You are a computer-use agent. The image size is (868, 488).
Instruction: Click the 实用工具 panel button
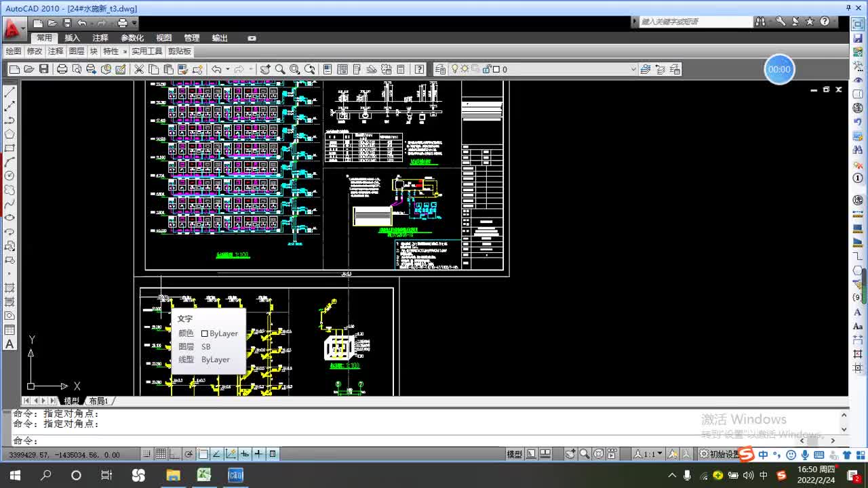click(147, 52)
